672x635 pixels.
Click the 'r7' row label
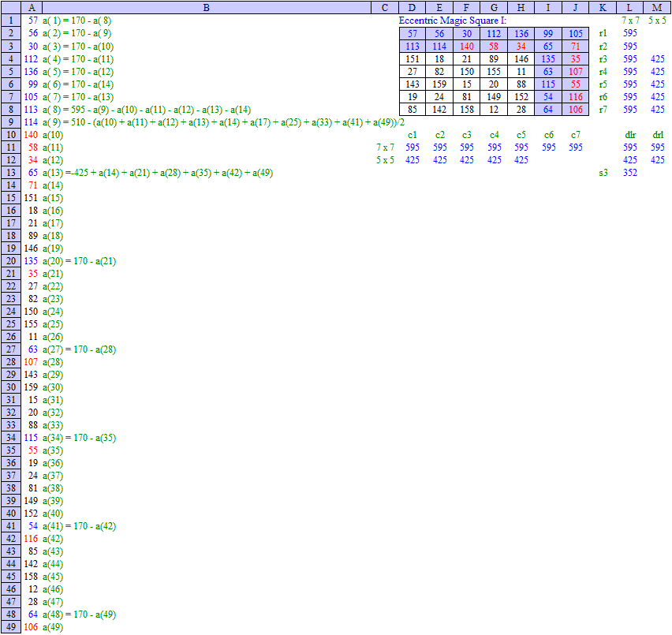603,110
